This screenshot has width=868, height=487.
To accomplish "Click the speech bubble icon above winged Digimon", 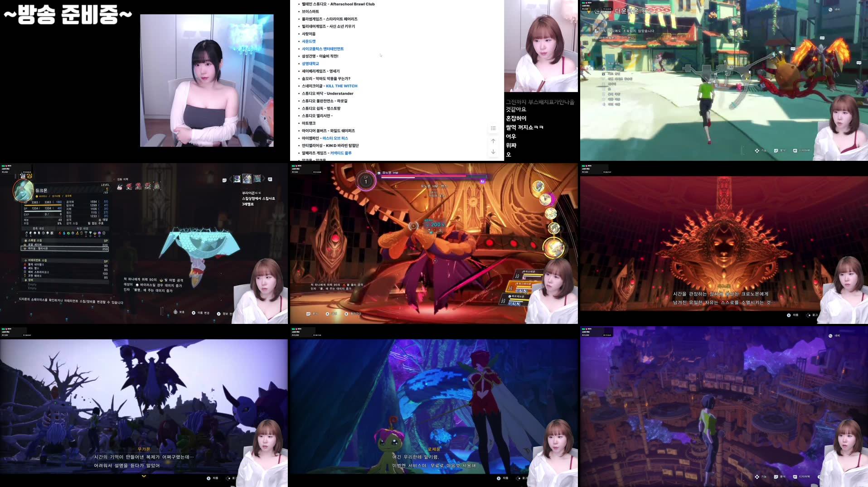I will coord(822,38).
